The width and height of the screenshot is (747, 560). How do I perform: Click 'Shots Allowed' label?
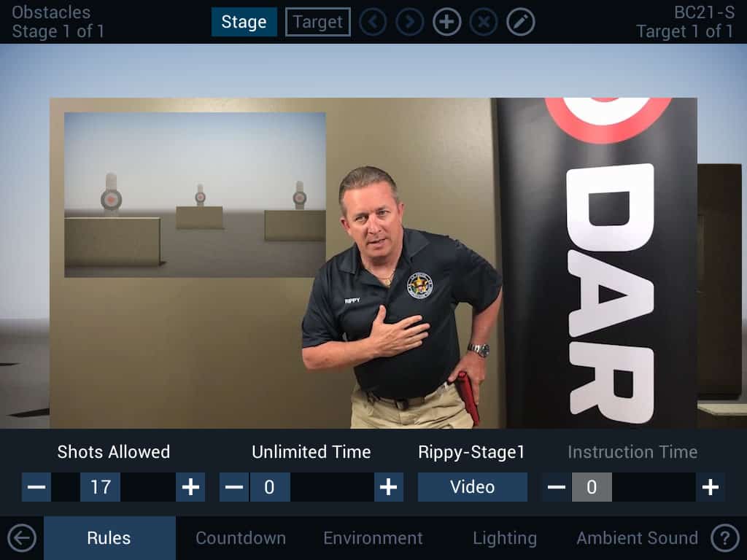113,452
